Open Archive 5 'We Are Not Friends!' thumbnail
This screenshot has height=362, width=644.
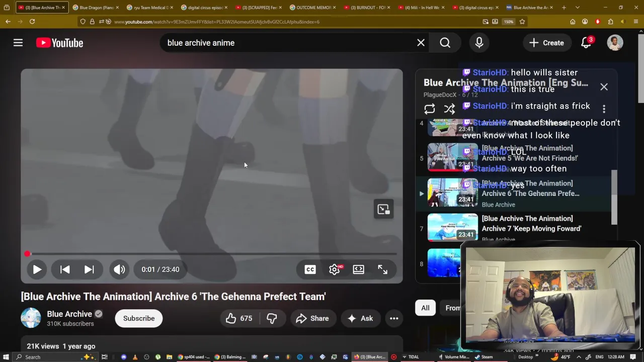coord(452,157)
